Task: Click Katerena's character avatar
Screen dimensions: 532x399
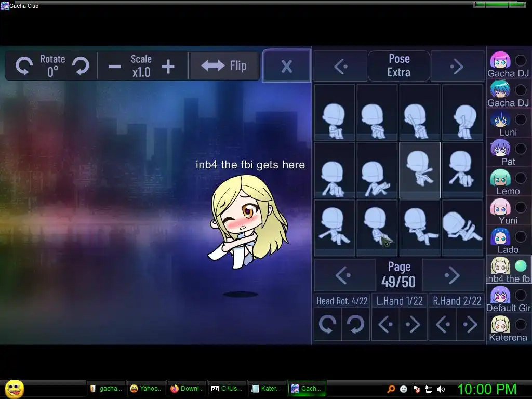Action: 500,324
